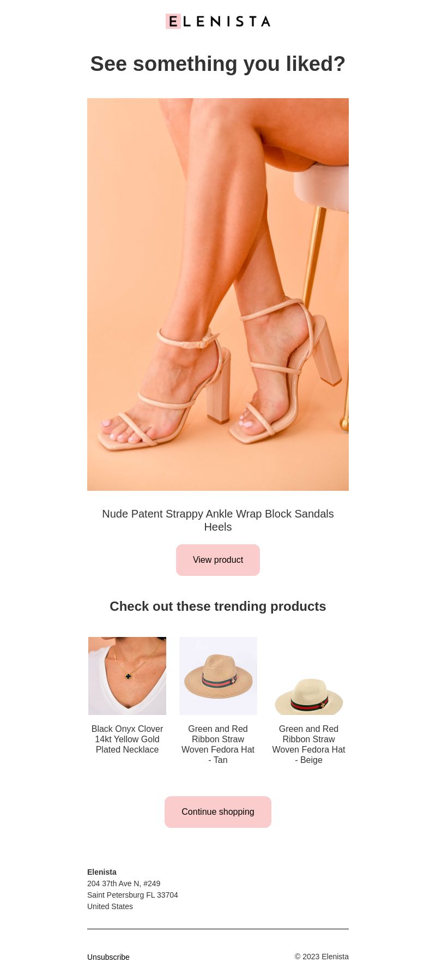Click the Nude Patent Strappy Ankle Wrap title
436x980 pixels.
(x=218, y=520)
